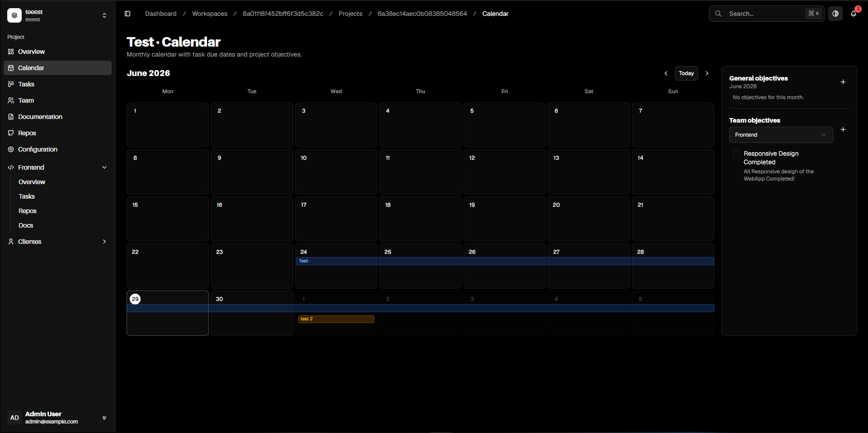
Task: Toggle the dark/light theme icon
Action: [835, 14]
